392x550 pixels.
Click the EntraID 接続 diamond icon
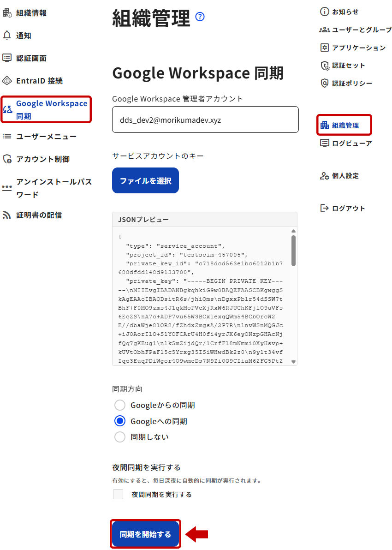pyautogui.click(x=7, y=81)
